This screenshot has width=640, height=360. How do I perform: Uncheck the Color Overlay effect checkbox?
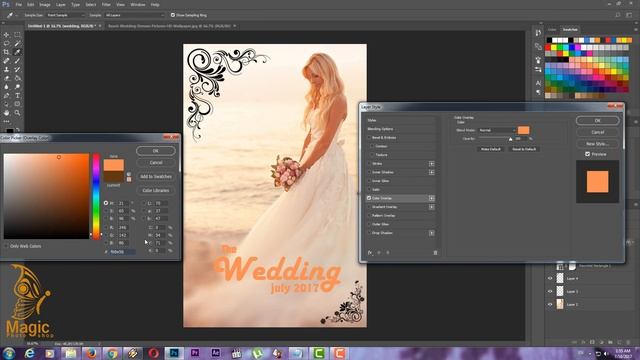click(369, 198)
